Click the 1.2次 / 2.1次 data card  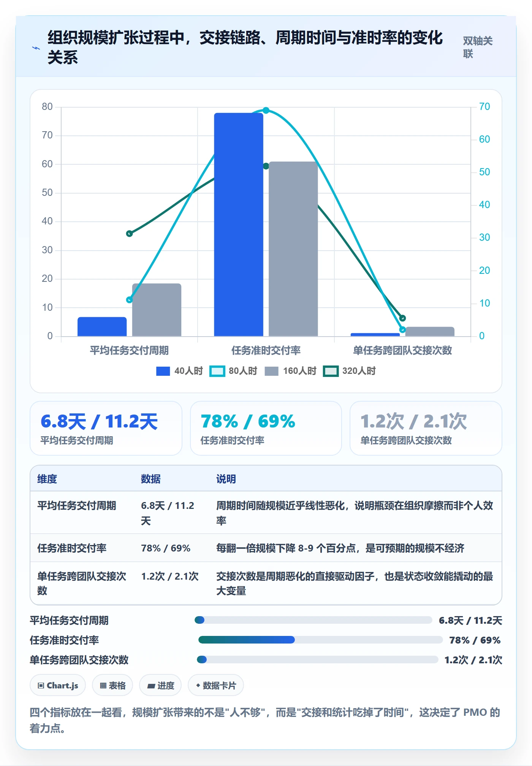[x=426, y=428]
